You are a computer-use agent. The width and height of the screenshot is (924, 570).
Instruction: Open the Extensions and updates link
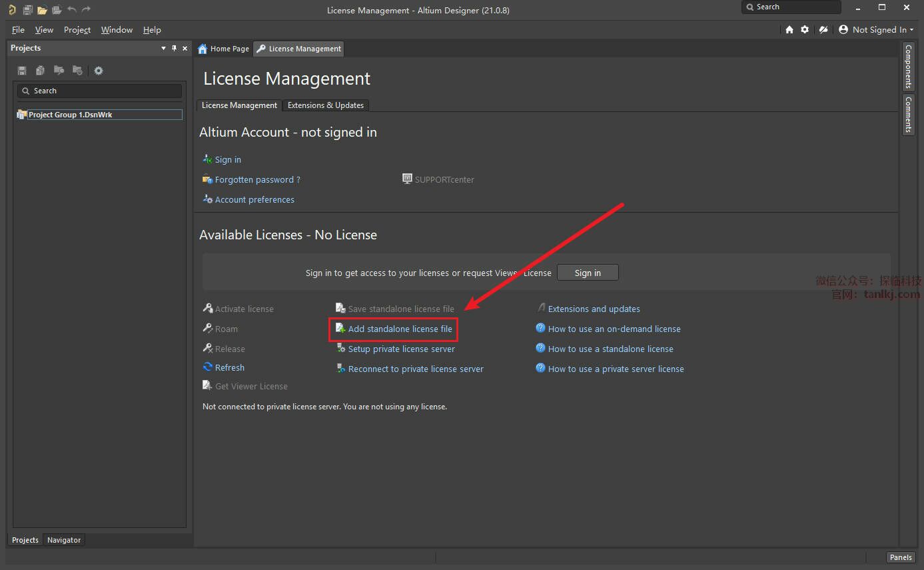594,309
